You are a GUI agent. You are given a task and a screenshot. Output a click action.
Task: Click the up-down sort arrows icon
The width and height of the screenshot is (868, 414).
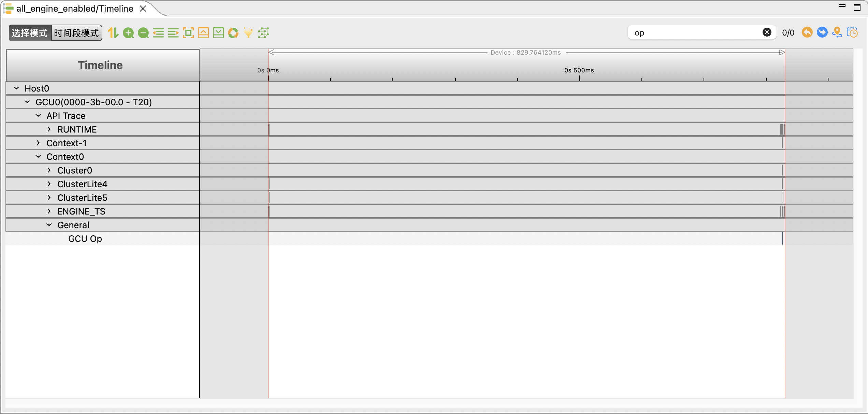click(x=113, y=33)
